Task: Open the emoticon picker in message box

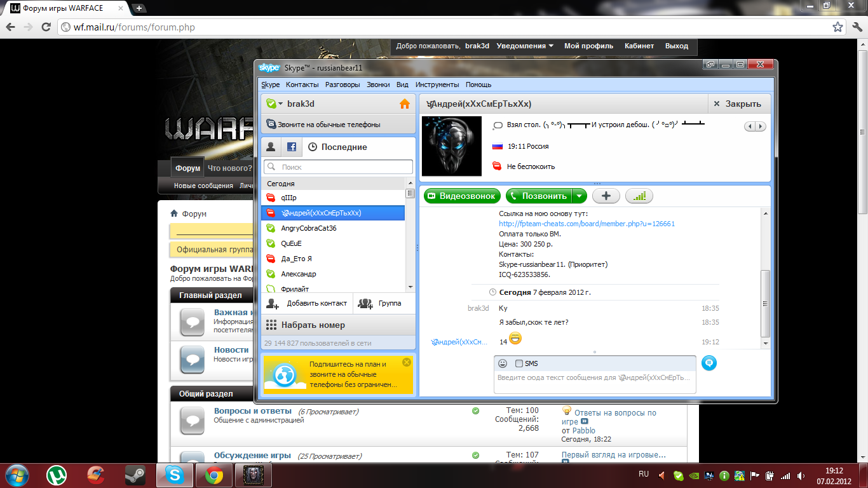Action: click(x=503, y=363)
